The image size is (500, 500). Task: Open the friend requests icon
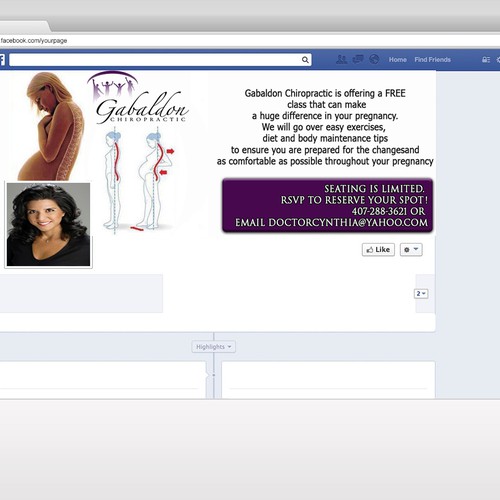tap(341, 60)
